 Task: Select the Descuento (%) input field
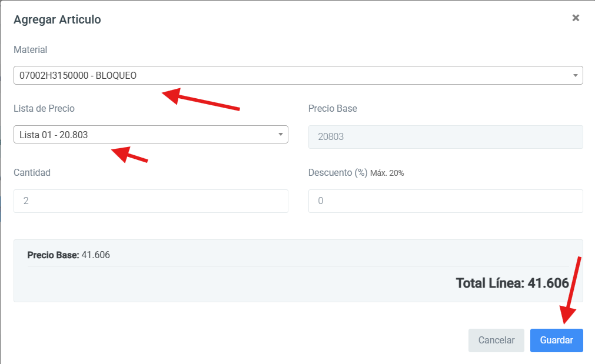[446, 201]
